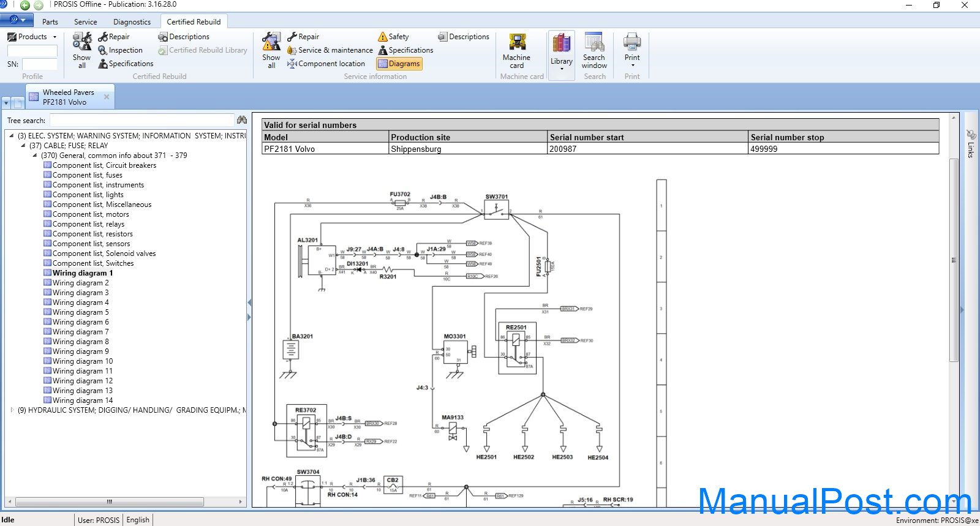Open Component list, Solenoid valves
This screenshot has width=980, height=526.
pyautogui.click(x=104, y=254)
